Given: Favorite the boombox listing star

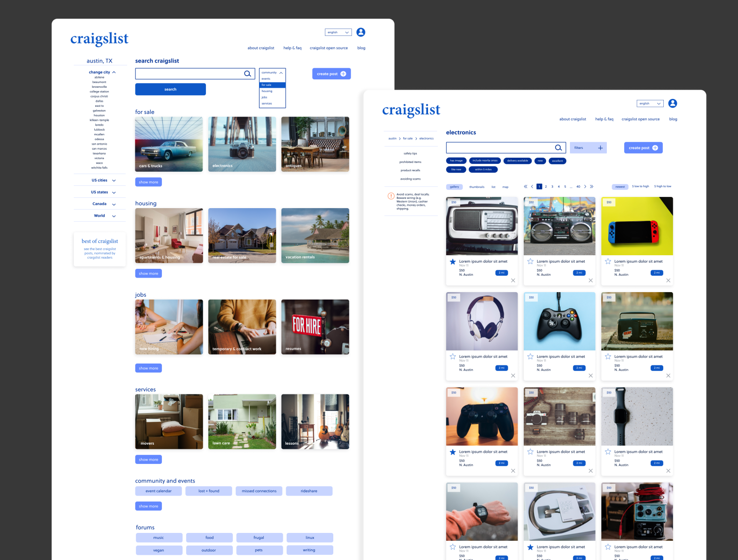Looking at the screenshot, I should pyautogui.click(x=530, y=261).
